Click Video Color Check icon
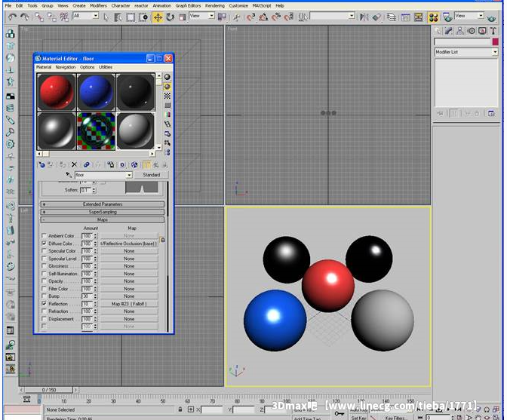Image resolution: width=507 pixels, height=420 pixels. click(167, 115)
